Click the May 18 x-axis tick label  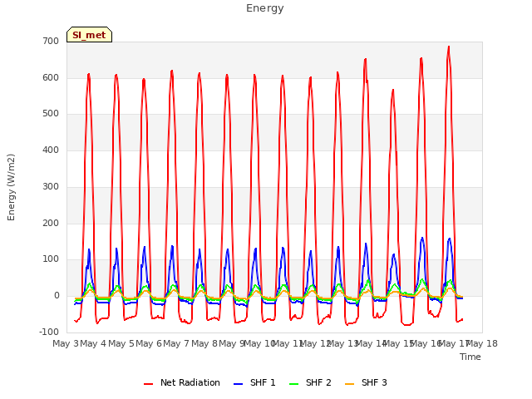point(482,343)
